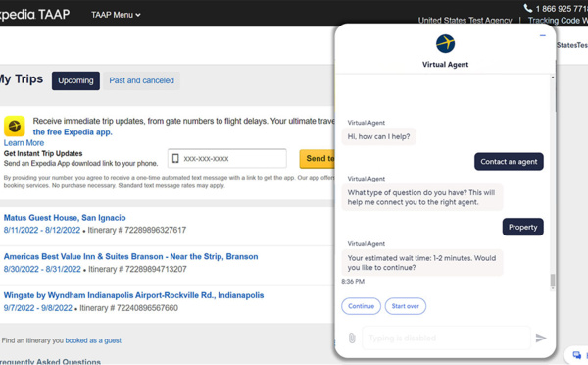Click the 8/11/2022 - 8/12/2022 dates

[x=42, y=230]
